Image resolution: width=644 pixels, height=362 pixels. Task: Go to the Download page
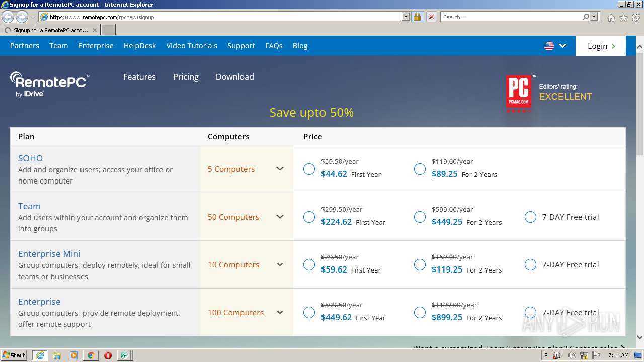point(234,77)
